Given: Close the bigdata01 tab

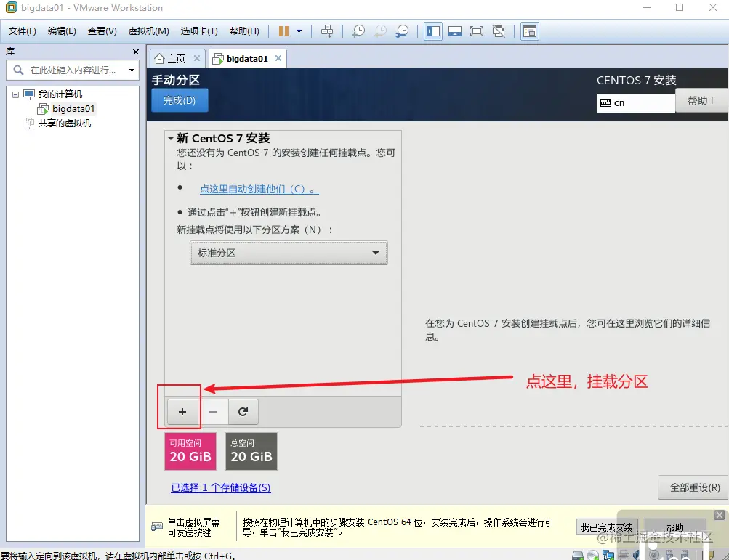Looking at the screenshot, I should click(278, 59).
